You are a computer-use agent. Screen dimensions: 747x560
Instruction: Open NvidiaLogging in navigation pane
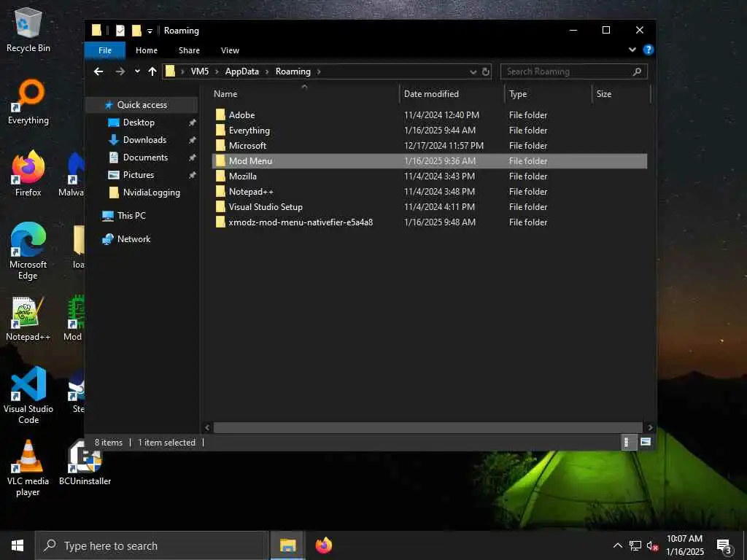point(152,192)
